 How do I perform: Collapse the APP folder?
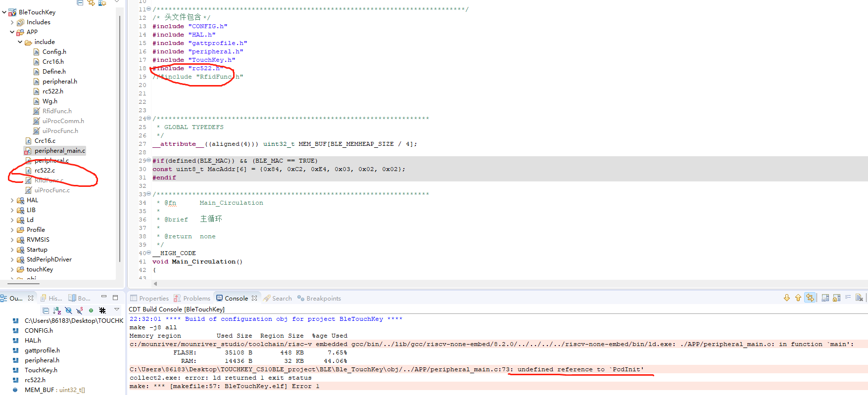pyautogui.click(x=12, y=32)
